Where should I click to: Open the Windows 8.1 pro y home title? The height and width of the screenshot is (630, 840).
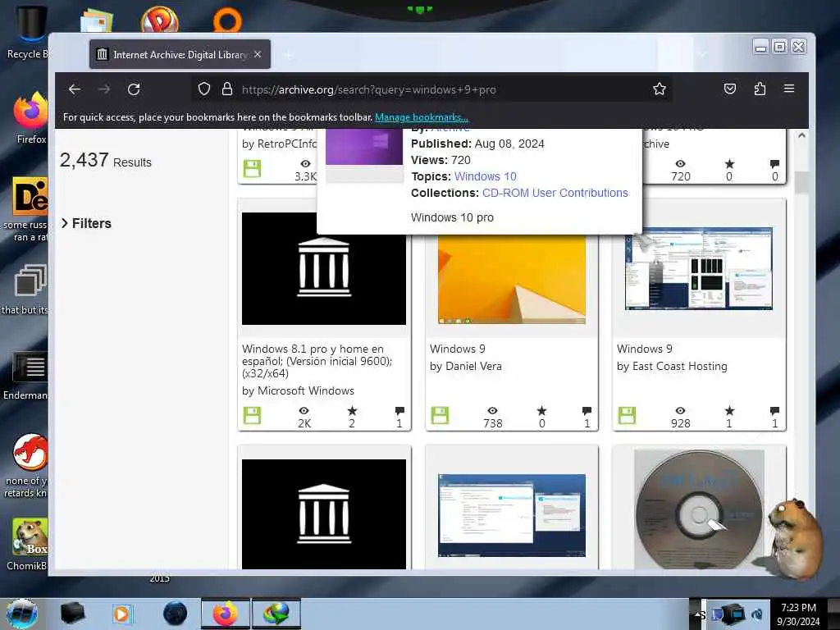pos(317,361)
